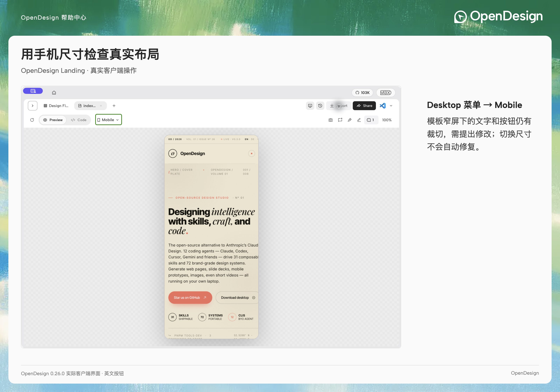
Task: Add a new tab with the plus icon
Action: coord(114,106)
